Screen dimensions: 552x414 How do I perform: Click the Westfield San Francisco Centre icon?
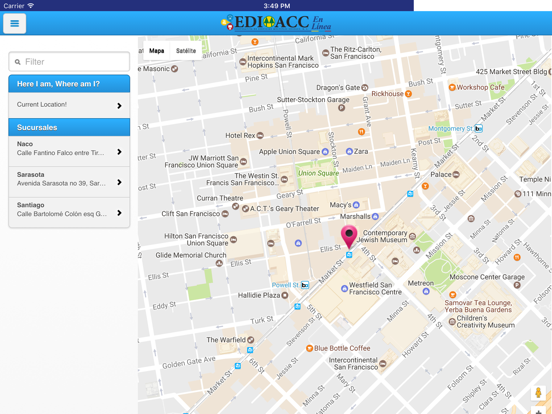coord(344,289)
